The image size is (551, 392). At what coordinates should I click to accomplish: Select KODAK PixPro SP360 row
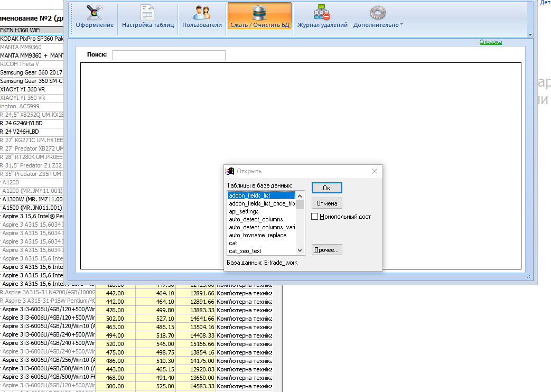tap(32, 39)
